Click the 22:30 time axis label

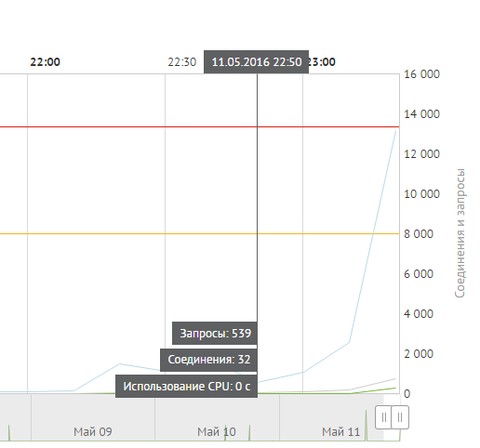(x=182, y=62)
